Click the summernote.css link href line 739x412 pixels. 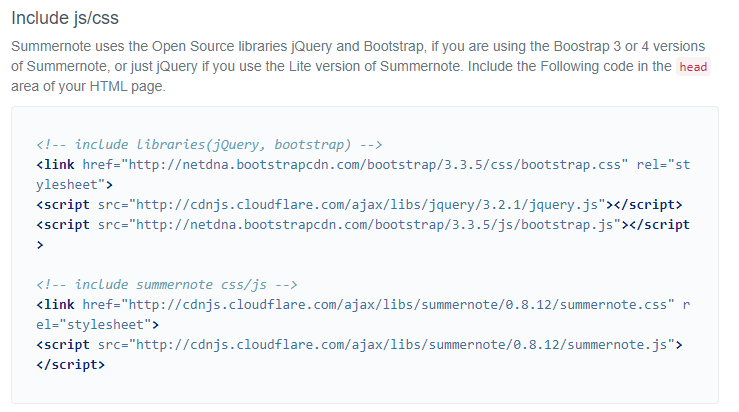pyautogui.click(x=363, y=305)
